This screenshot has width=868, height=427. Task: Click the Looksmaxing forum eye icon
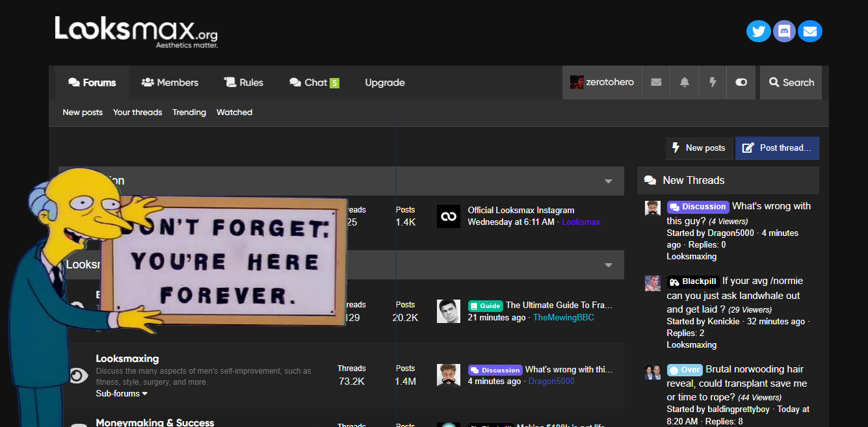(x=79, y=375)
